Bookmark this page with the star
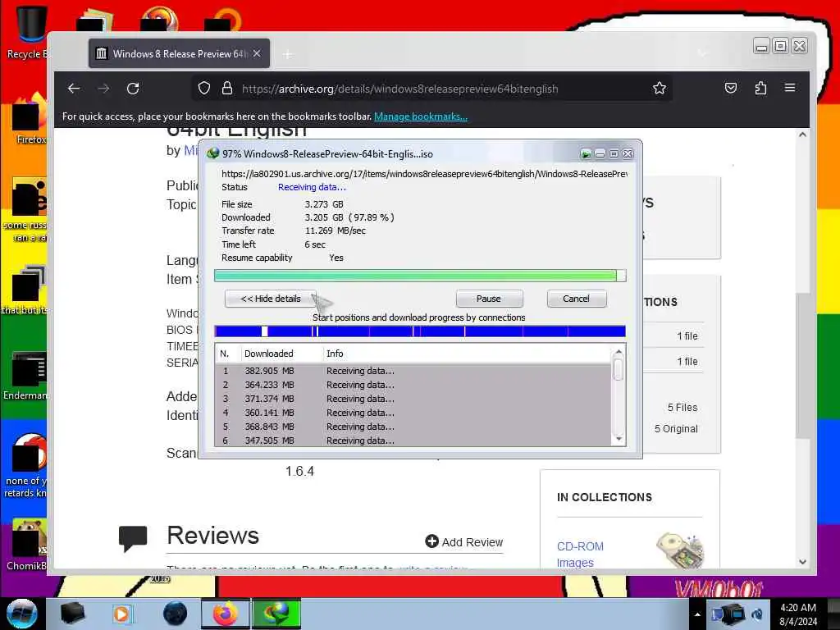The width and height of the screenshot is (840, 630). [660, 89]
